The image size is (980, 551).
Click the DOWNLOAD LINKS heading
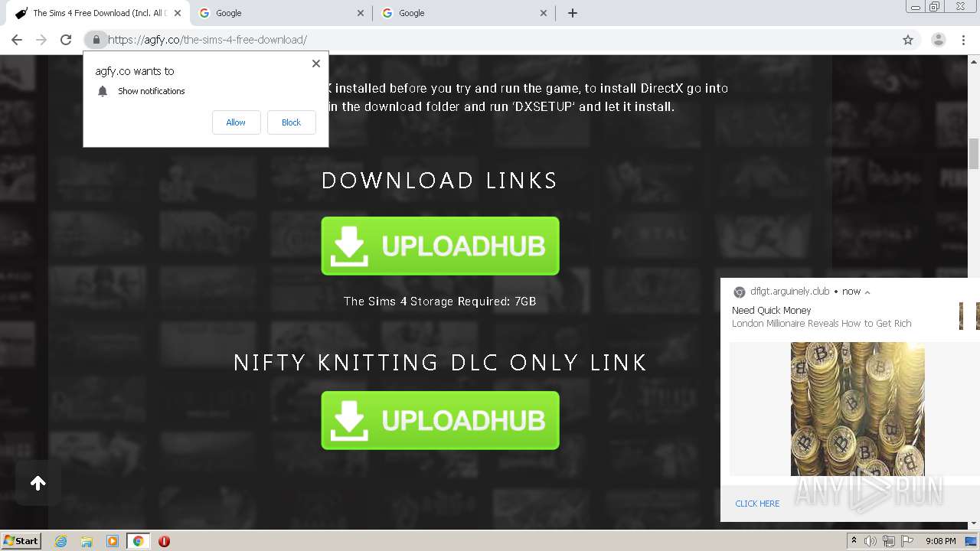(439, 181)
